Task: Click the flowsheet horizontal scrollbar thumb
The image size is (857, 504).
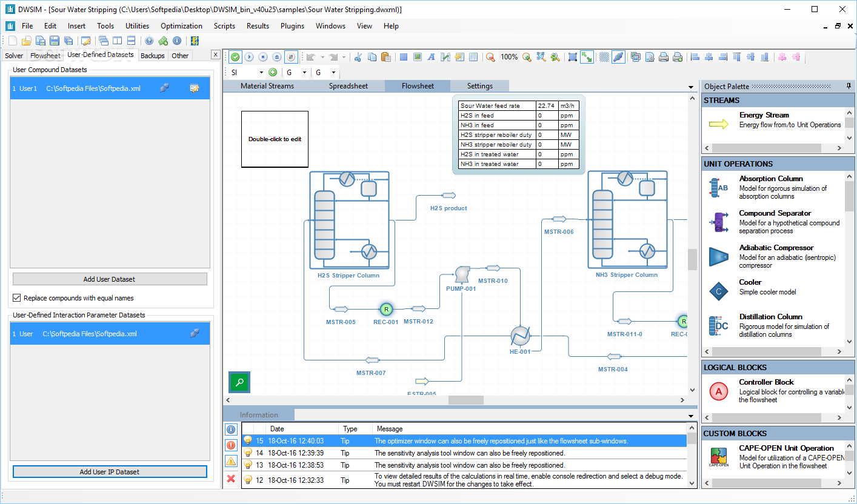Action: [466, 400]
